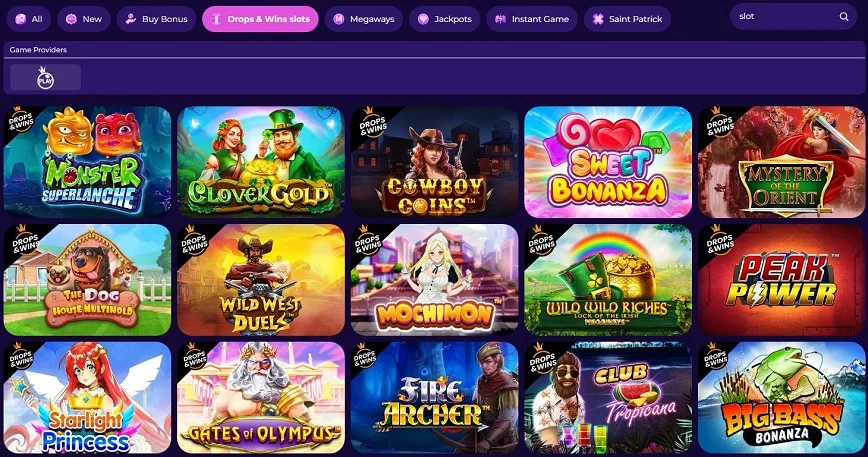Click the Instant Game tab's icon
868x457 pixels.
click(500, 19)
